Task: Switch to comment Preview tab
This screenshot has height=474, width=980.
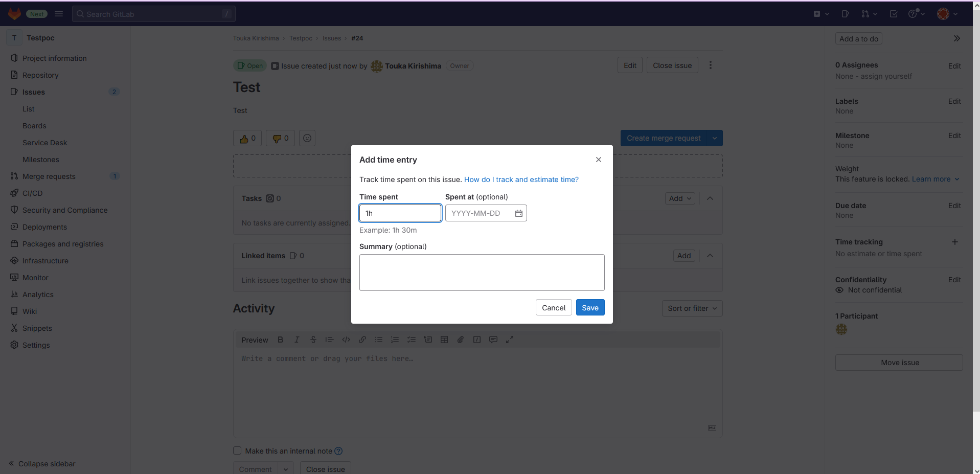Action: [255, 340]
